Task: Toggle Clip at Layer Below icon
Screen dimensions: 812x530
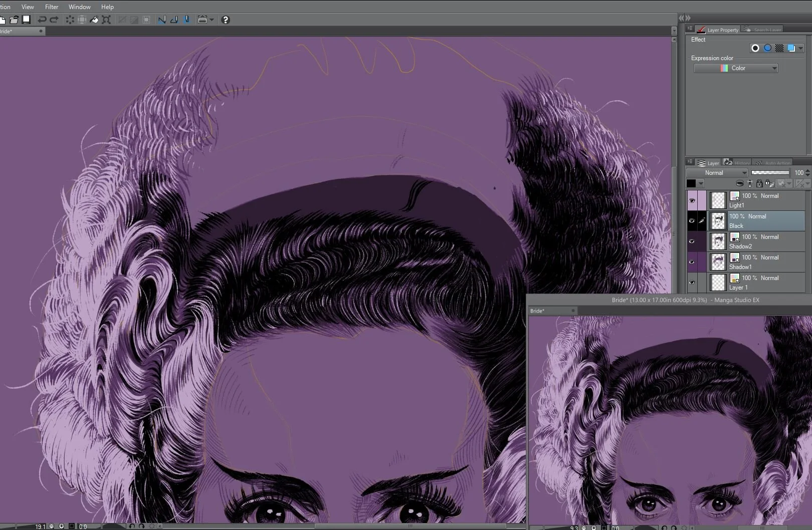Action: coord(740,183)
